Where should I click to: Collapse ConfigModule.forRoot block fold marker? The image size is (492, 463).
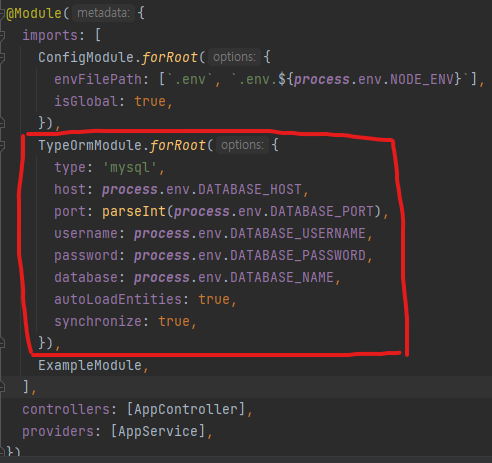pyautogui.click(x=2, y=57)
